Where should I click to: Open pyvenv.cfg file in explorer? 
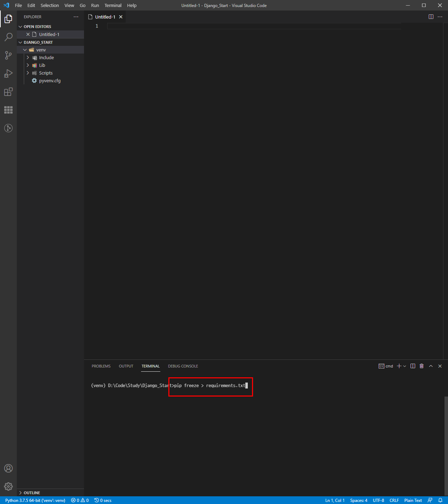click(x=50, y=80)
